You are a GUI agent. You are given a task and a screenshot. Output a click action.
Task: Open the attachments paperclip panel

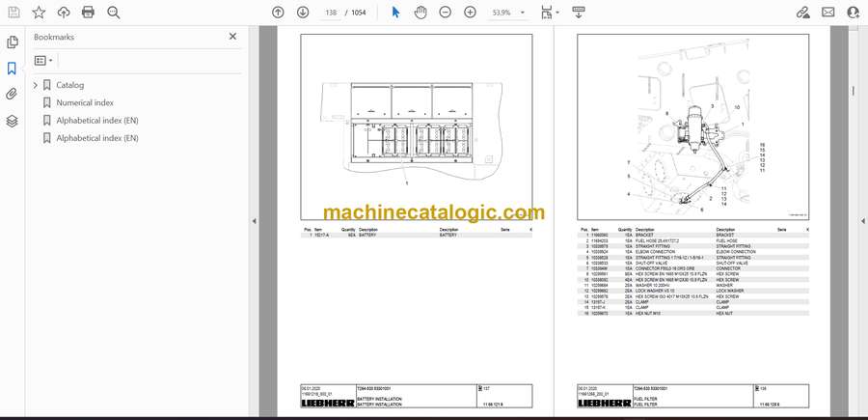click(13, 95)
